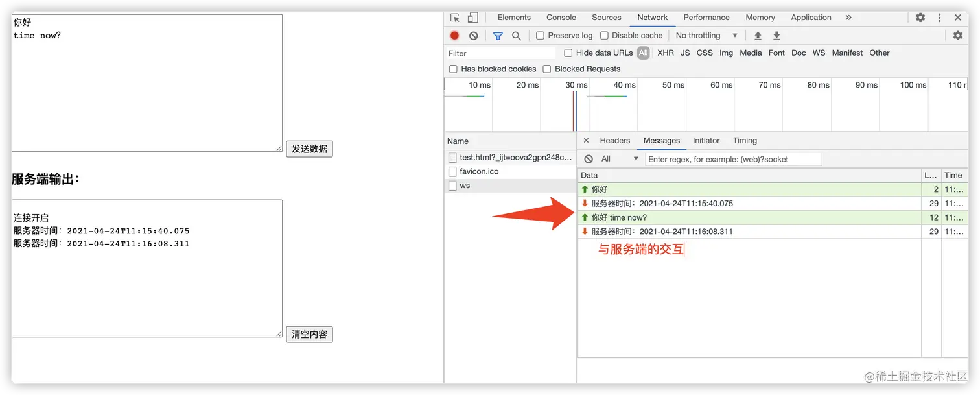
Task: Activate the inspect element picker icon
Action: tap(455, 18)
